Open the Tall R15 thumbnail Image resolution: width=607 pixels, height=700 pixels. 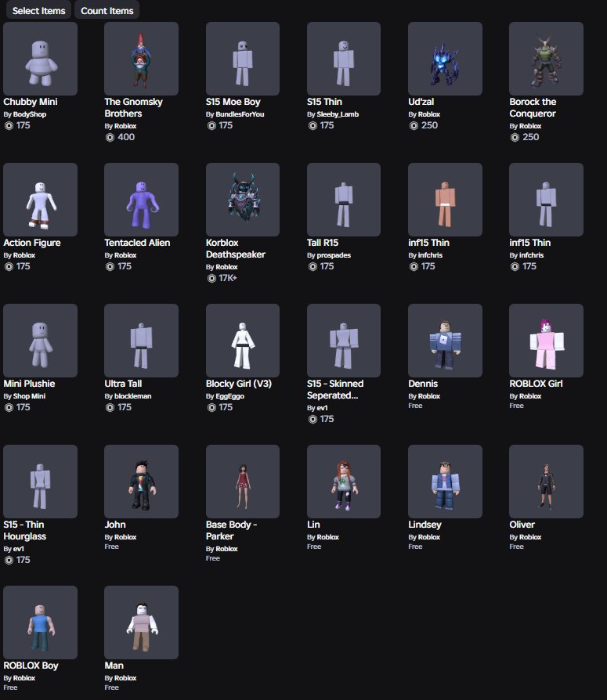tap(344, 200)
